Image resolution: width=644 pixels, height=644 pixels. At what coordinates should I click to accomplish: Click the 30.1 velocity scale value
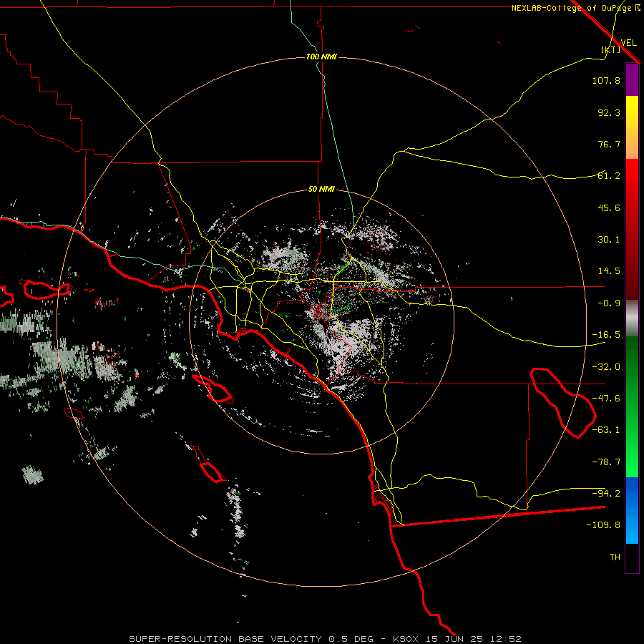click(609, 240)
